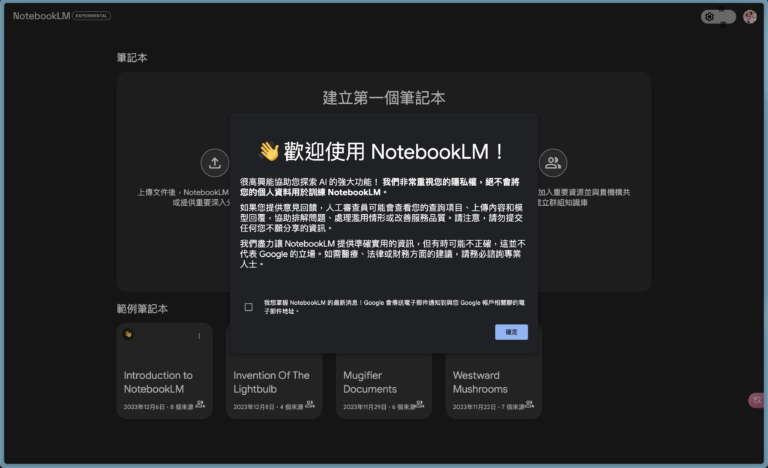Open the Introduction to NotebookLM notebook

pos(165,370)
